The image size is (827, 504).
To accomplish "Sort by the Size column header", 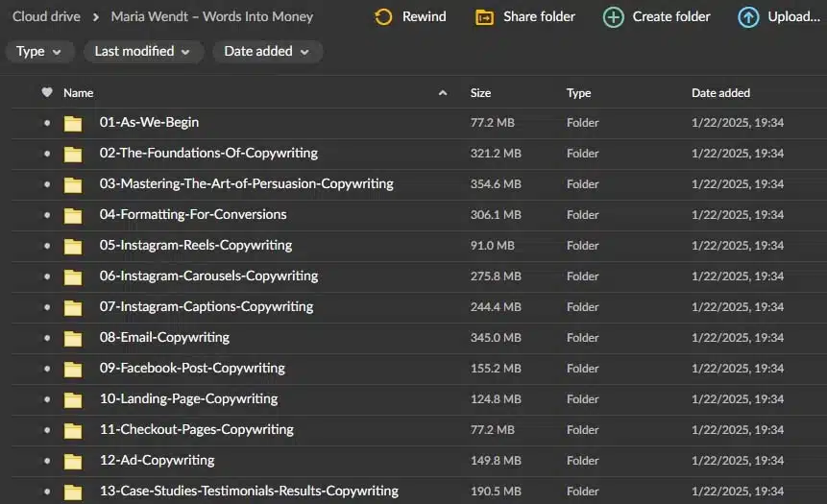I will [x=480, y=93].
